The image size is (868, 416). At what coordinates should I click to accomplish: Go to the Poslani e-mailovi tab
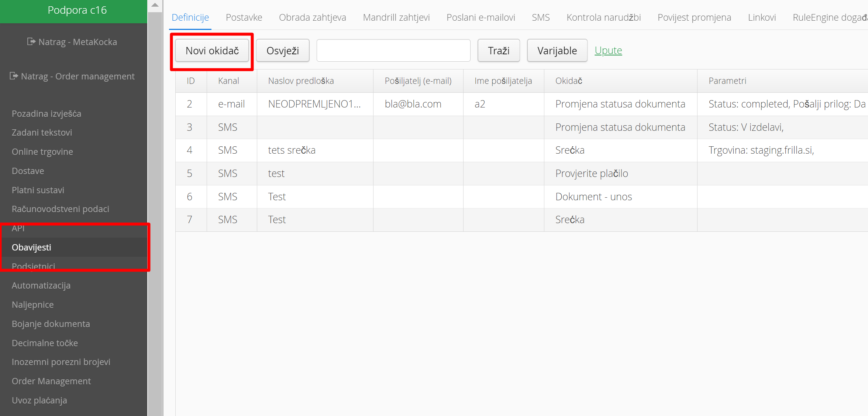480,17
